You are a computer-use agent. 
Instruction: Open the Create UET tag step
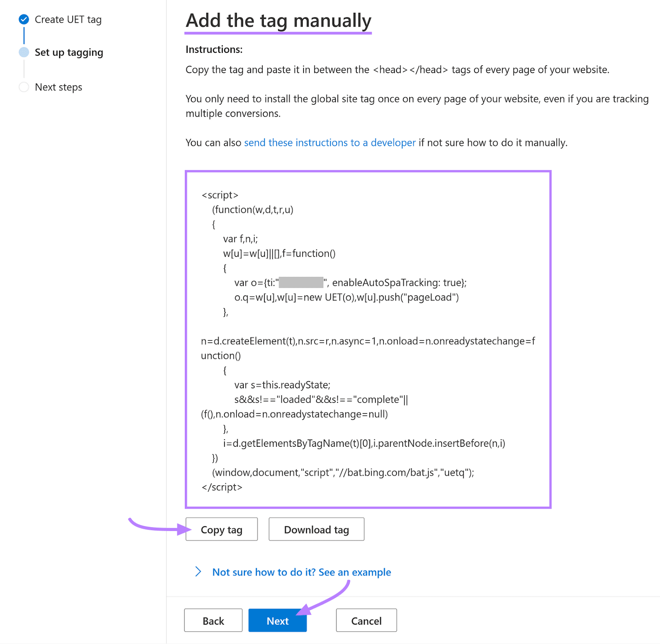coord(68,19)
